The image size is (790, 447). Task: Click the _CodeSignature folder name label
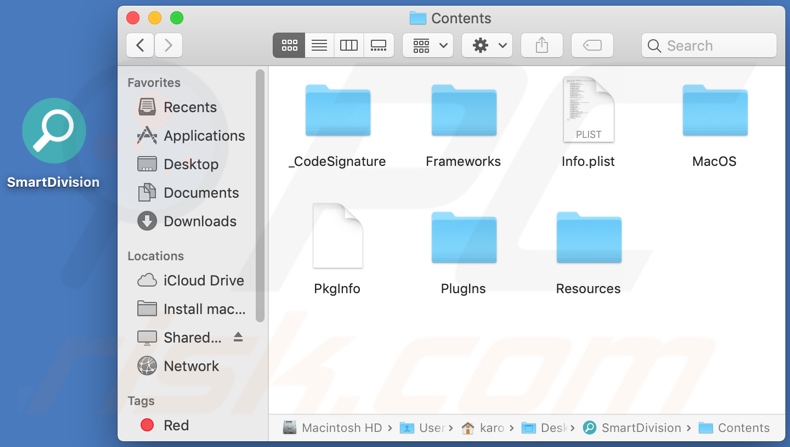tap(337, 161)
